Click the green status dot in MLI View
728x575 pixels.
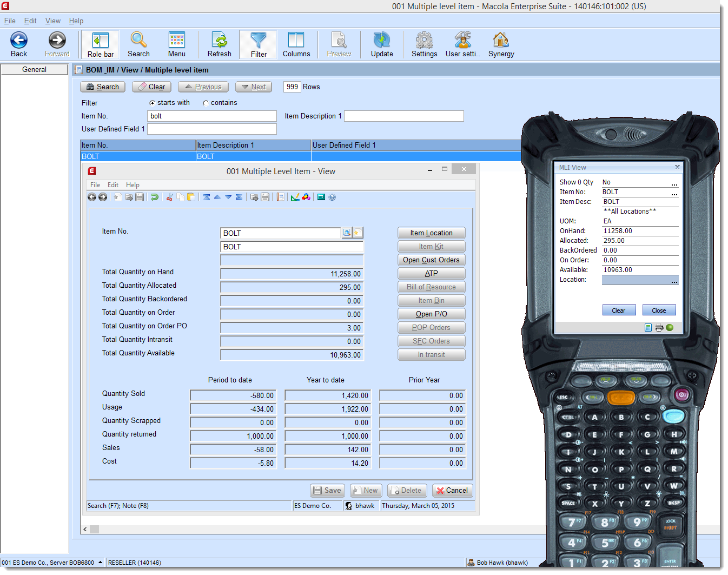pyautogui.click(x=670, y=327)
